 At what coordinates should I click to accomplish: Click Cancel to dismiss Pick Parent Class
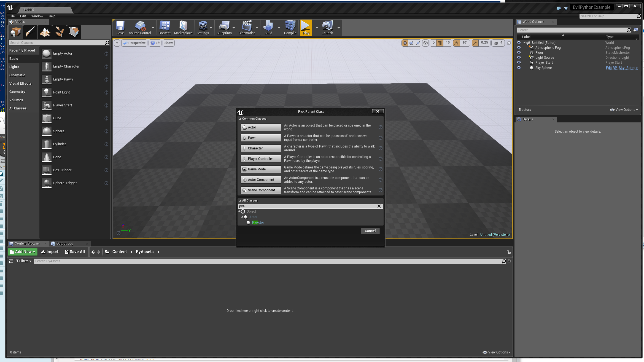point(370,230)
